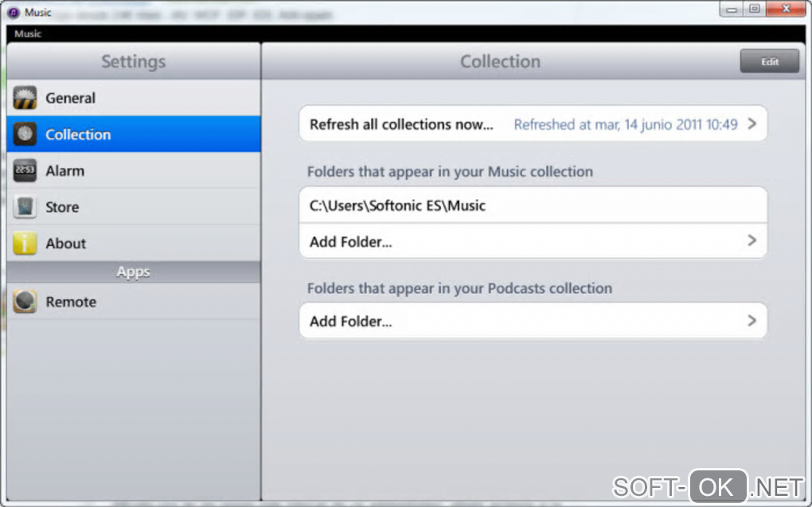The image size is (812, 507).
Task: Click the Remote app icon
Action: coord(25,302)
